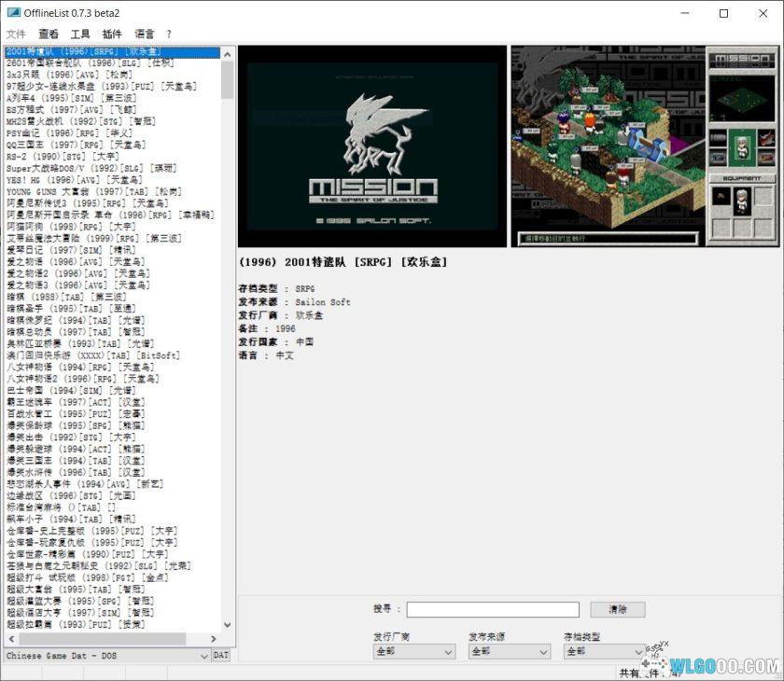Image resolution: width=784 pixels, height=681 pixels.
Task: Click the OfflineList app icon in title bar
Action: coord(13,13)
